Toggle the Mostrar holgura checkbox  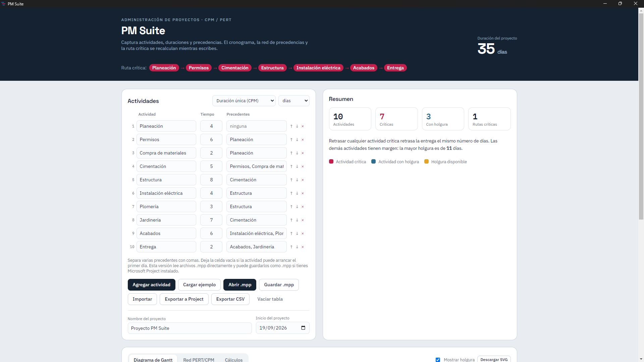coord(438,360)
